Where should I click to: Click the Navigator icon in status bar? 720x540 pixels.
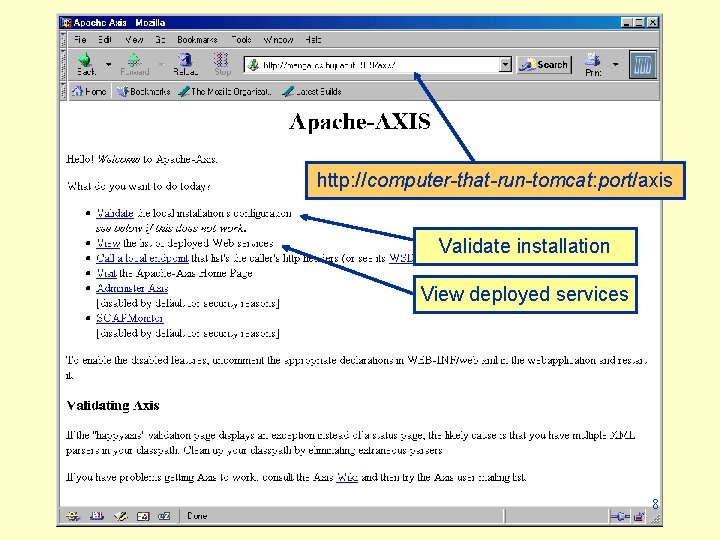point(73,516)
